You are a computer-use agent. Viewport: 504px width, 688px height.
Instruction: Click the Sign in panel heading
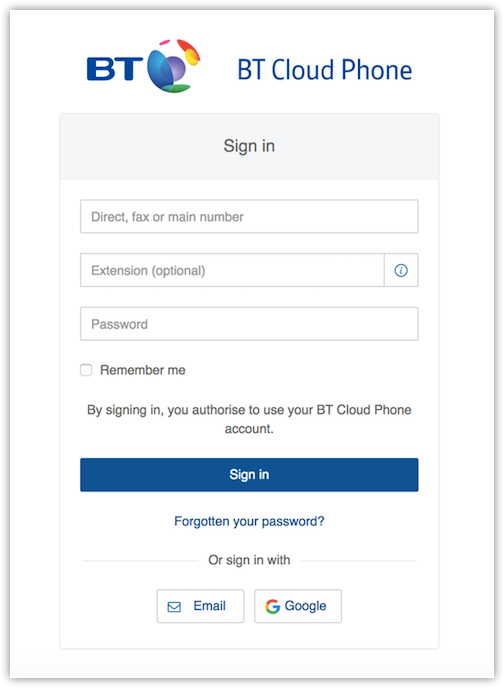coord(249,146)
